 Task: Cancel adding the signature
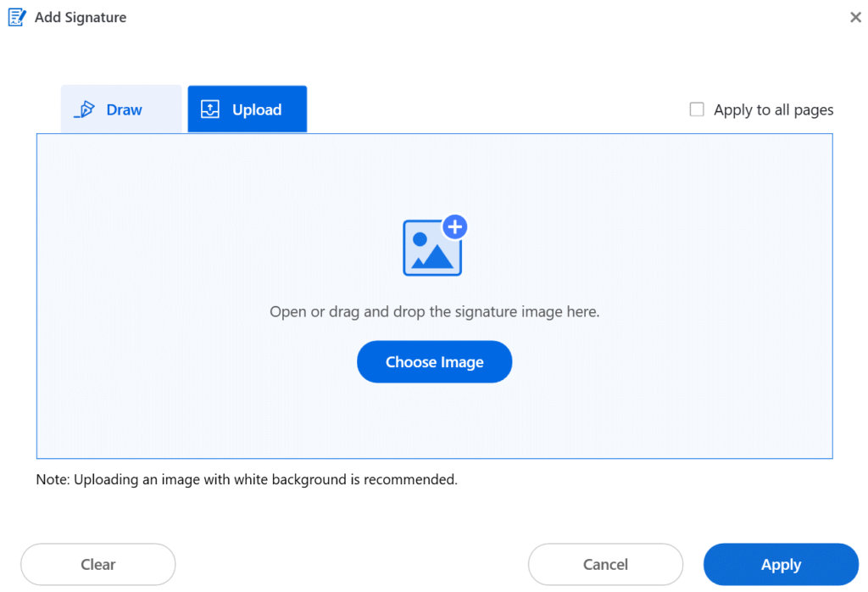[x=605, y=564]
